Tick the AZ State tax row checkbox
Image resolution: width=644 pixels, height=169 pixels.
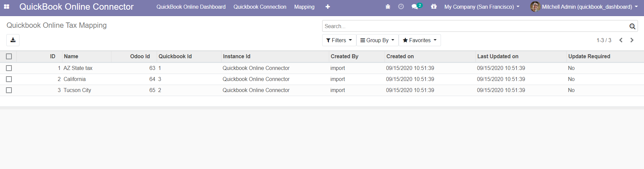click(x=9, y=68)
